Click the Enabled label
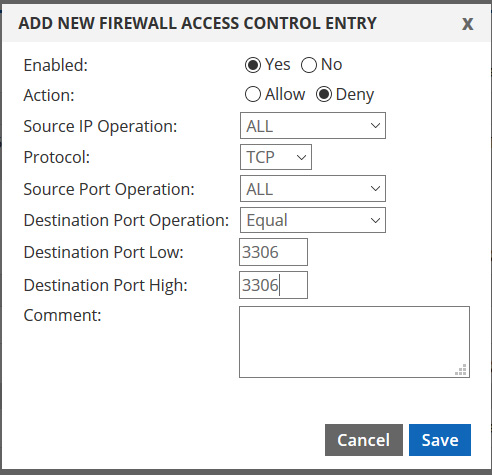 [x=56, y=65]
